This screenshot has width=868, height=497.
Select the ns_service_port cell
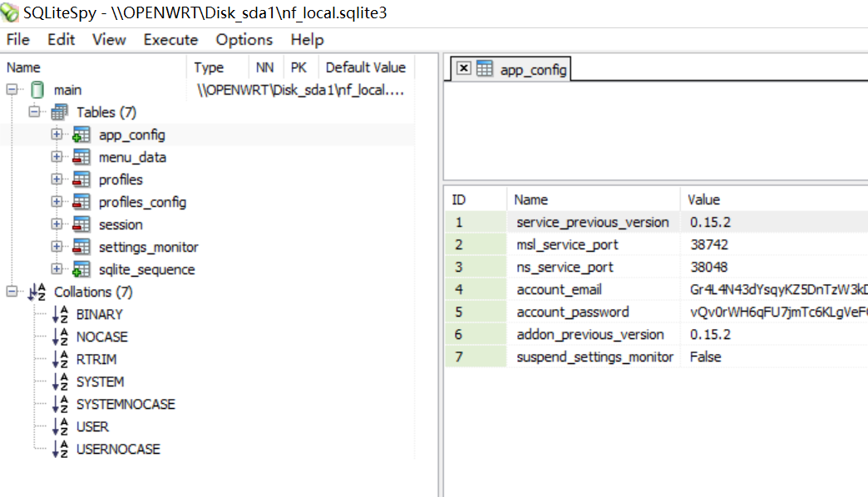593,268
